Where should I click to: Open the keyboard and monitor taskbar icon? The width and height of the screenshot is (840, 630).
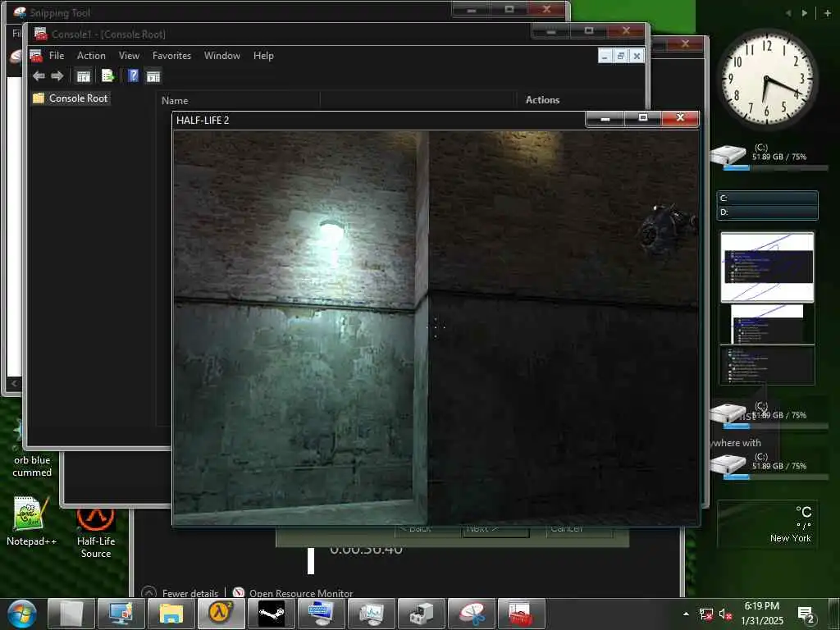tap(322, 614)
